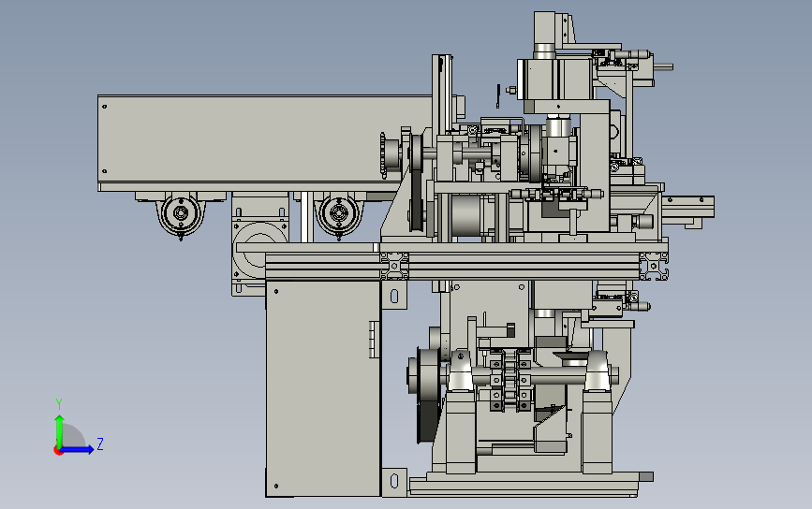
Task: Select the horizontal aluminum extrusion beam
Action: click(x=466, y=266)
